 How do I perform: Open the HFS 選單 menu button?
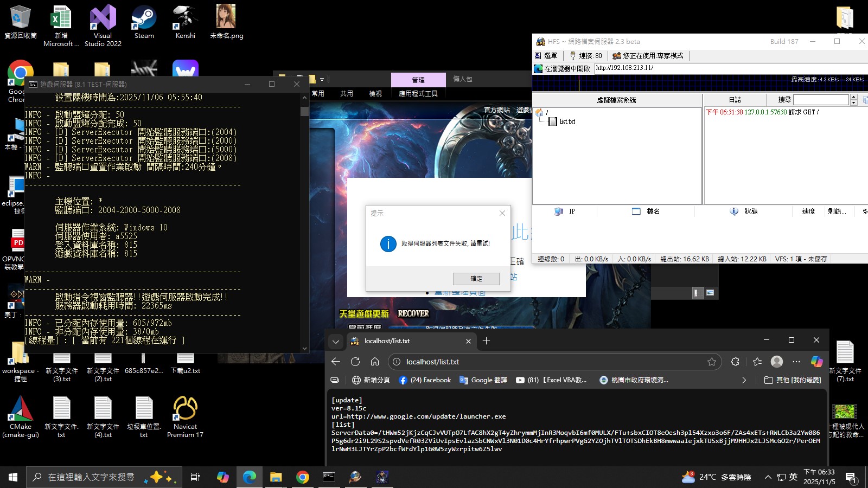(546, 55)
